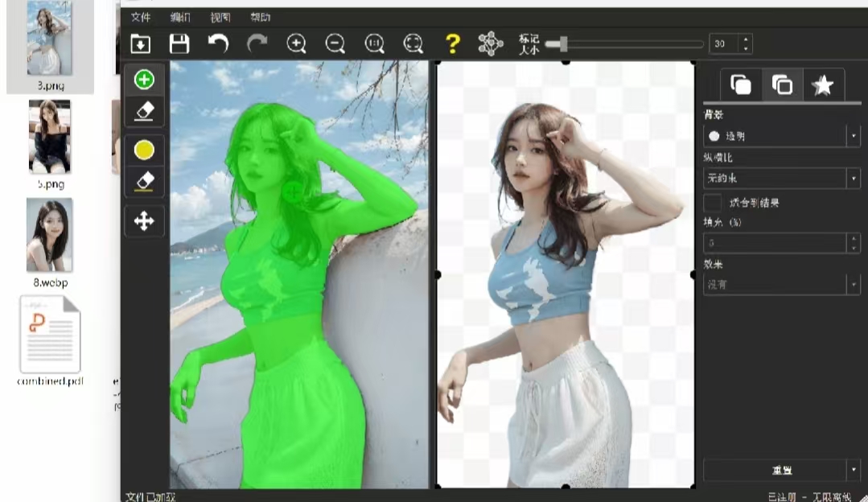Increase marker size with the up arrow

point(746,39)
